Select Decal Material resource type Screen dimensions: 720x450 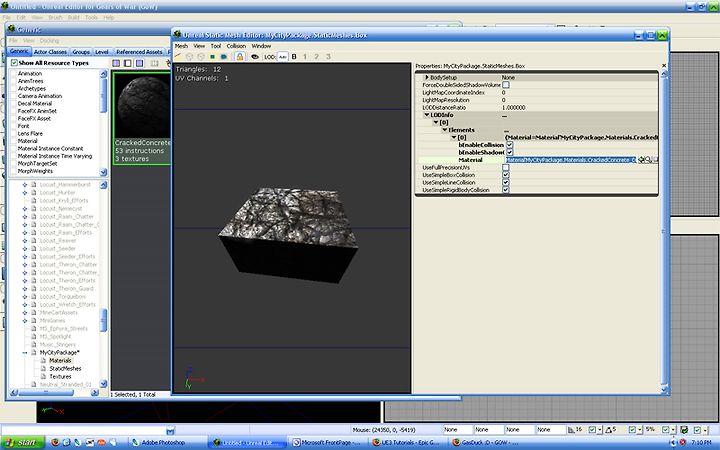coord(35,104)
